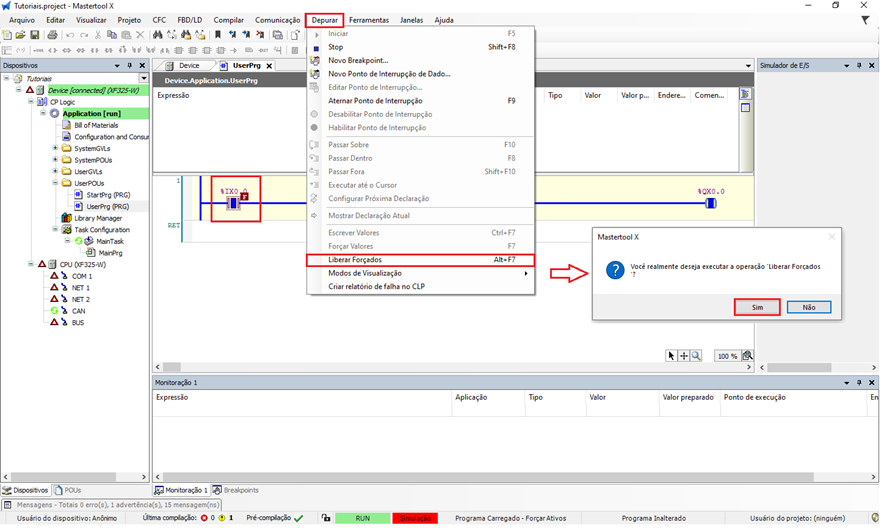Screen dimensions: 884x528
Task: Click the %IX0.0 contact in the ladder rung
Action: (x=234, y=203)
